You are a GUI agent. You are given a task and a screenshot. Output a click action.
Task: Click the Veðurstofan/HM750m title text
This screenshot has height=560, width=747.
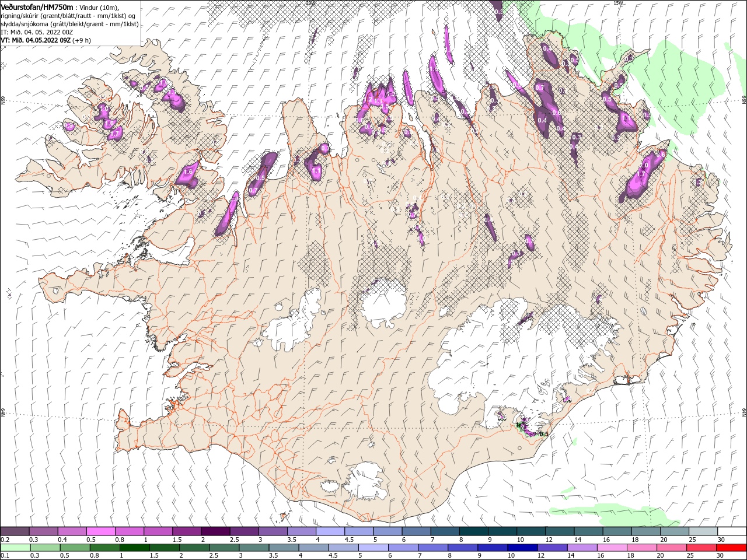pyautogui.click(x=37, y=6)
